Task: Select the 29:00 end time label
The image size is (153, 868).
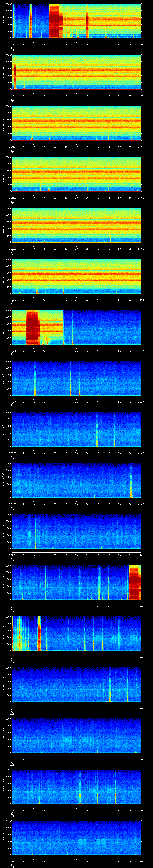Action: pos(141,351)
